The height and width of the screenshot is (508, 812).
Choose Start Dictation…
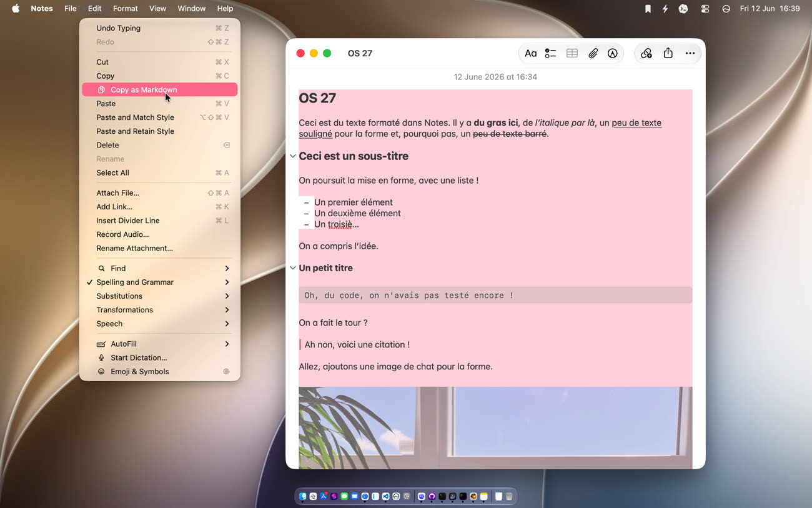[x=160, y=358]
